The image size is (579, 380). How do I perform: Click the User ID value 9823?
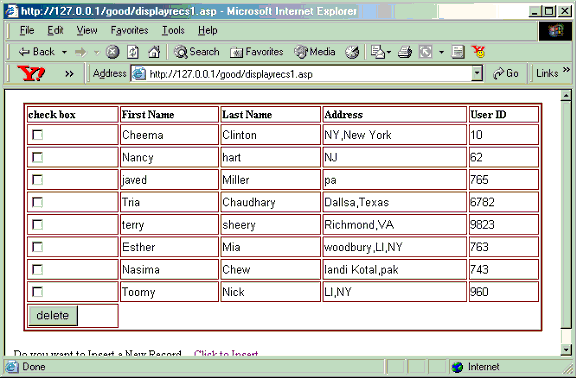pos(482,225)
